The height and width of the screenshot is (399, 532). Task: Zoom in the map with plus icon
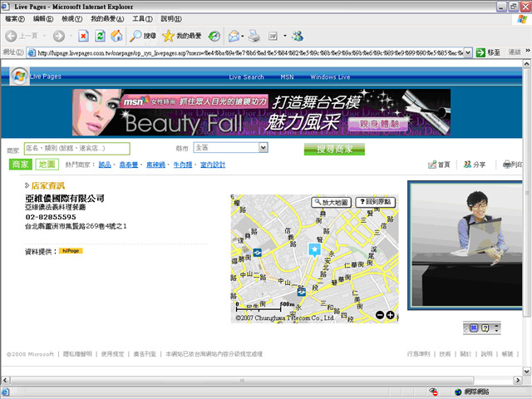coord(391,315)
